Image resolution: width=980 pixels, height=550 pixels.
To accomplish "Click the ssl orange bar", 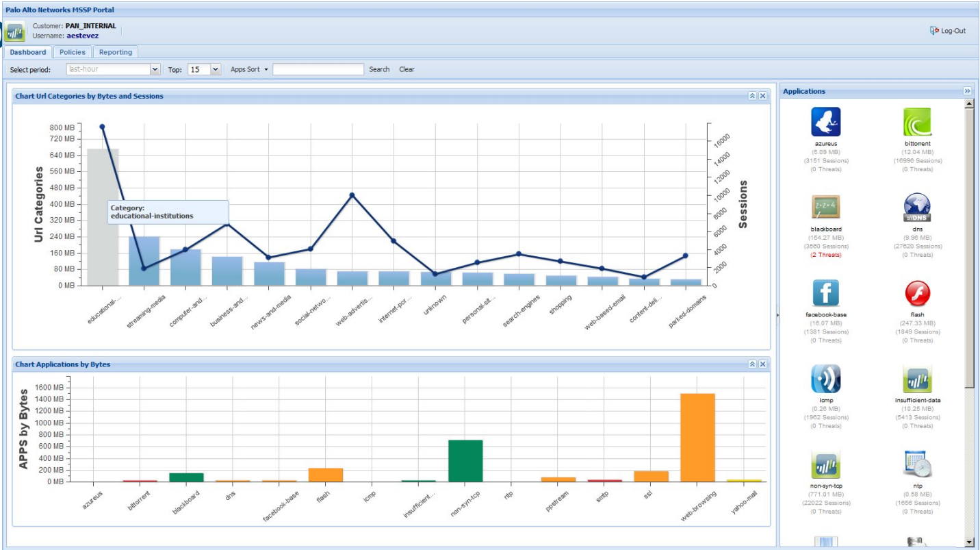I will 651,477.
